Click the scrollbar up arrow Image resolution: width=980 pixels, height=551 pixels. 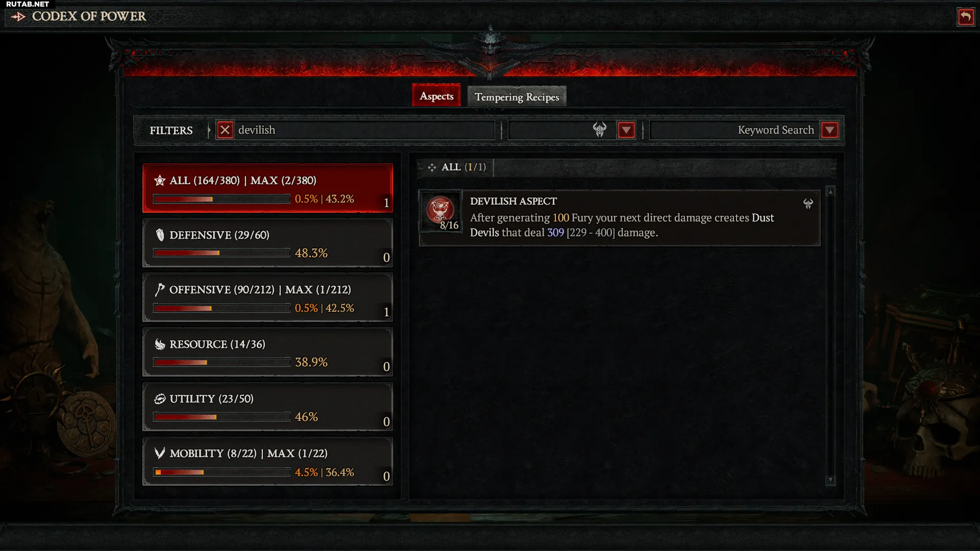(830, 192)
